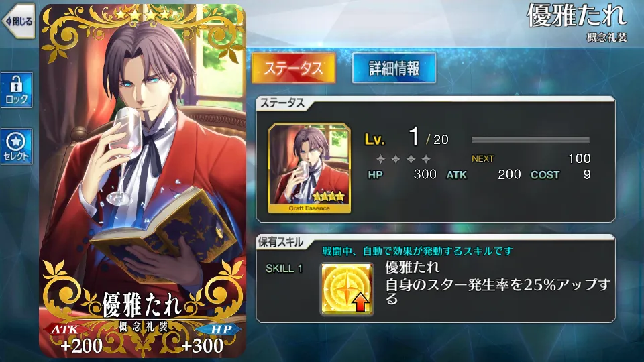The width and height of the screenshot is (644, 362).
Task: Tap the large card artwork illustration
Action: coord(142,180)
